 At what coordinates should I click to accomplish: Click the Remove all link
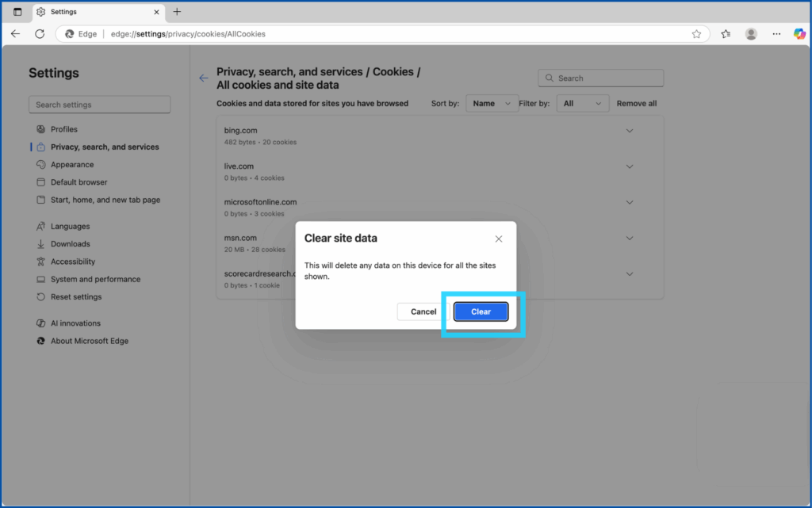(637, 103)
